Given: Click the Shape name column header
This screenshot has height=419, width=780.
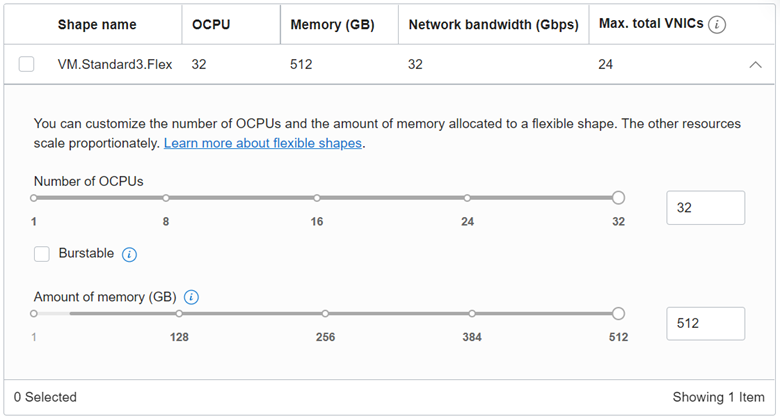Looking at the screenshot, I should pos(97,25).
